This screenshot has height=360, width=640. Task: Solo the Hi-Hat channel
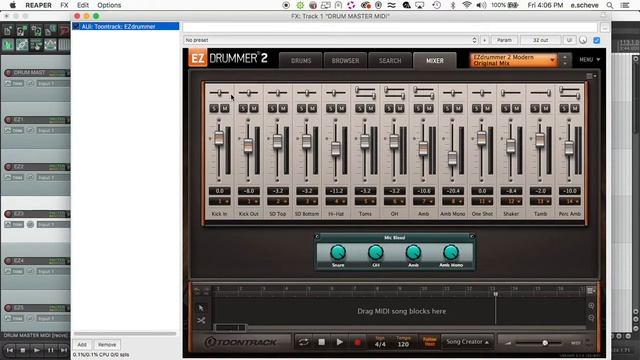[x=331, y=108]
